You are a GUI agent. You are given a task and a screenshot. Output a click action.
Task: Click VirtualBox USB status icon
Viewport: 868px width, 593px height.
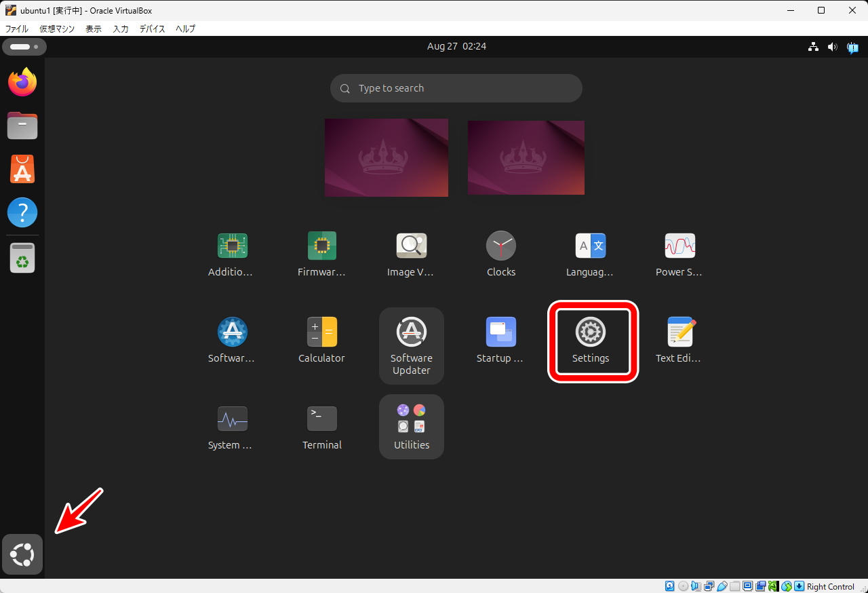(722, 586)
